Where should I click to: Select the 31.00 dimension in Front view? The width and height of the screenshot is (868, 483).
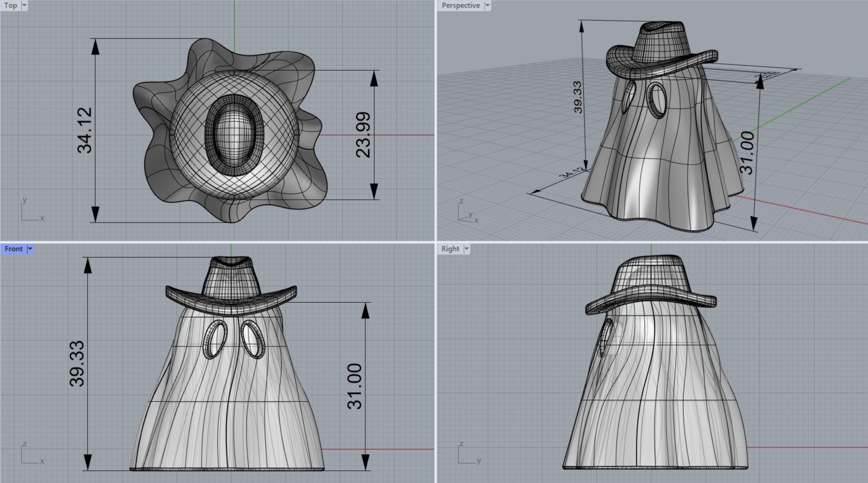354,386
